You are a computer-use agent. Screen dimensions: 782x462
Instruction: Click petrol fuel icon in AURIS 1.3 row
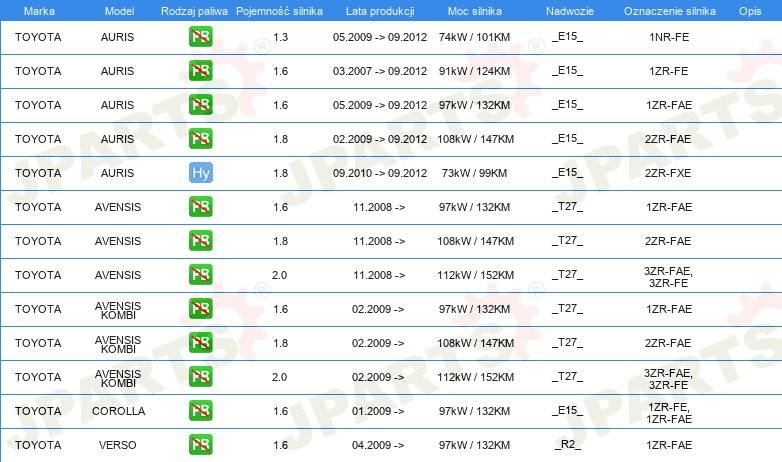coord(200,37)
